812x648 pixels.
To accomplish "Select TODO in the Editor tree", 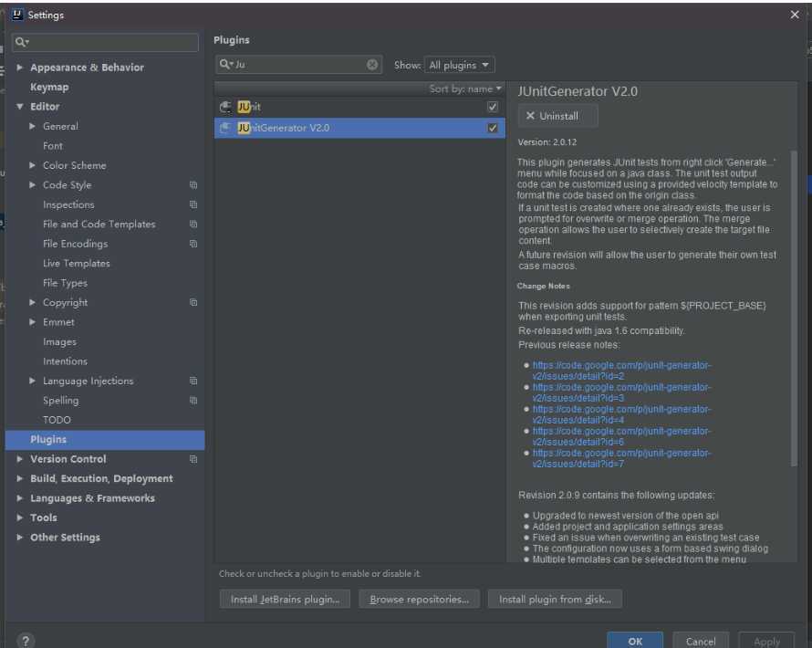I will tap(57, 420).
